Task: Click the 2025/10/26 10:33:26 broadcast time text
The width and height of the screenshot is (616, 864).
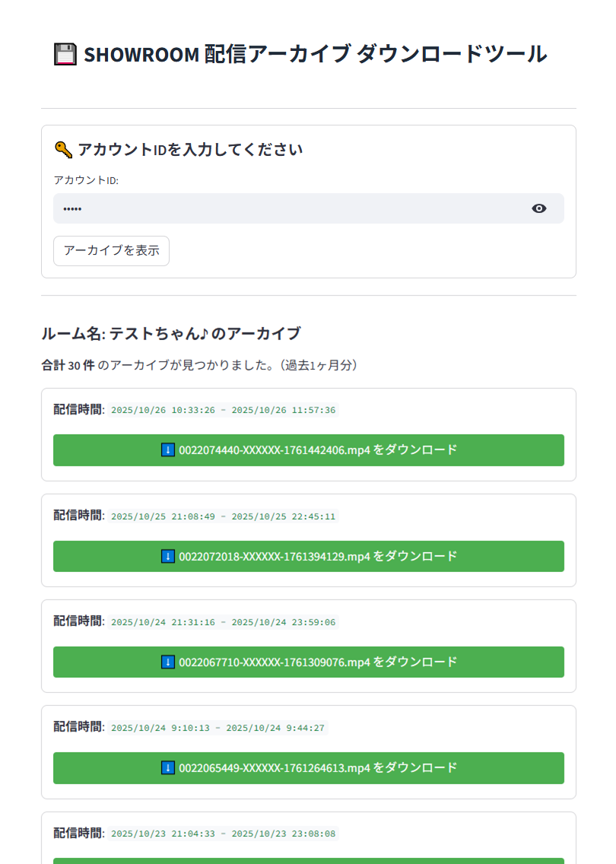Action: (x=223, y=410)
